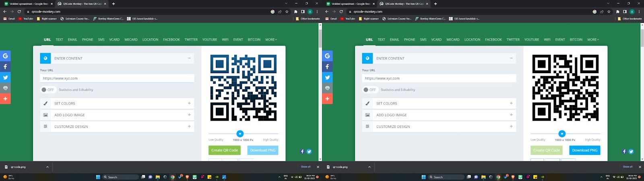Screen dimensions: 644x181
Task: Select the BITCOIN tab in right window
Action: click(576, 40)
